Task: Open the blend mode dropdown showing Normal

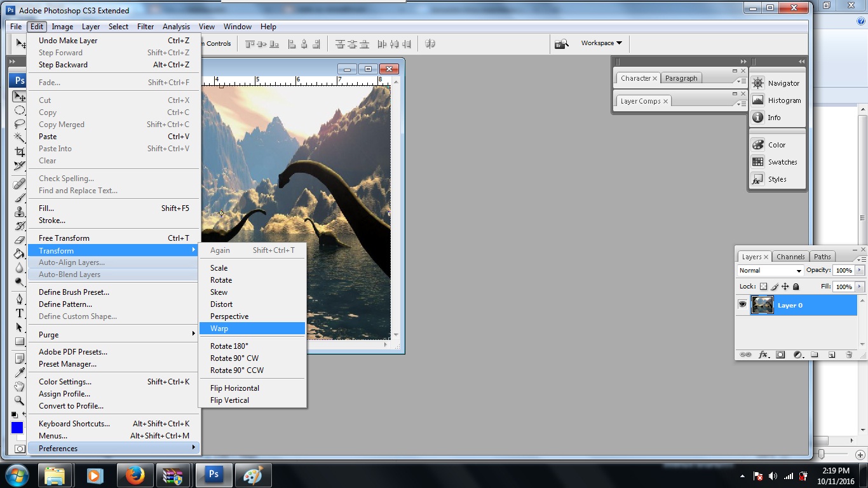Action: [x=798, y=271]
